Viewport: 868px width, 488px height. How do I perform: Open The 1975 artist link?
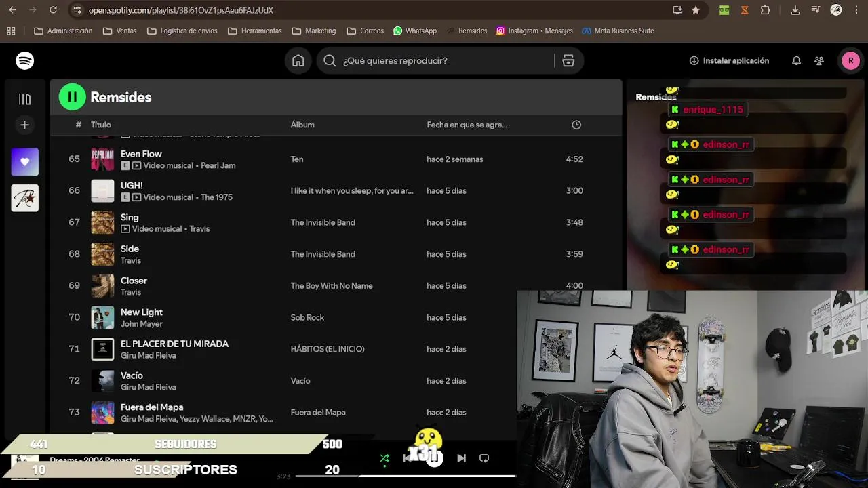(x=216, y=197)
